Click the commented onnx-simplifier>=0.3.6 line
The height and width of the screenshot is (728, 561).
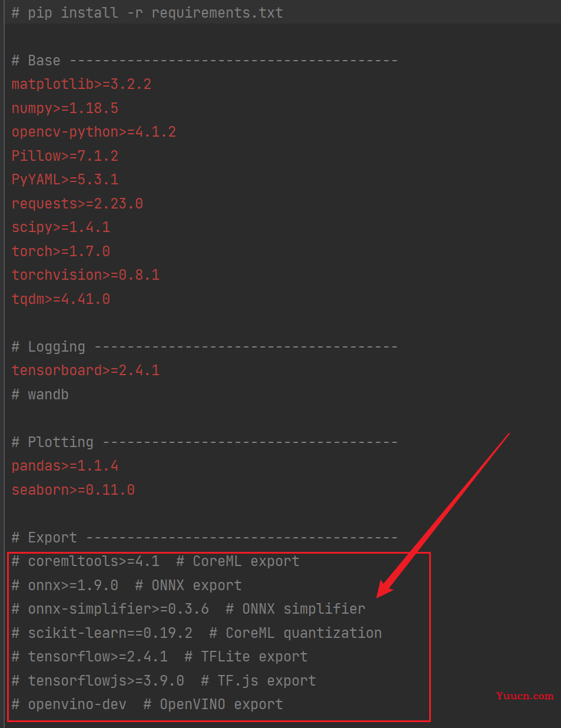coord(188,609)
